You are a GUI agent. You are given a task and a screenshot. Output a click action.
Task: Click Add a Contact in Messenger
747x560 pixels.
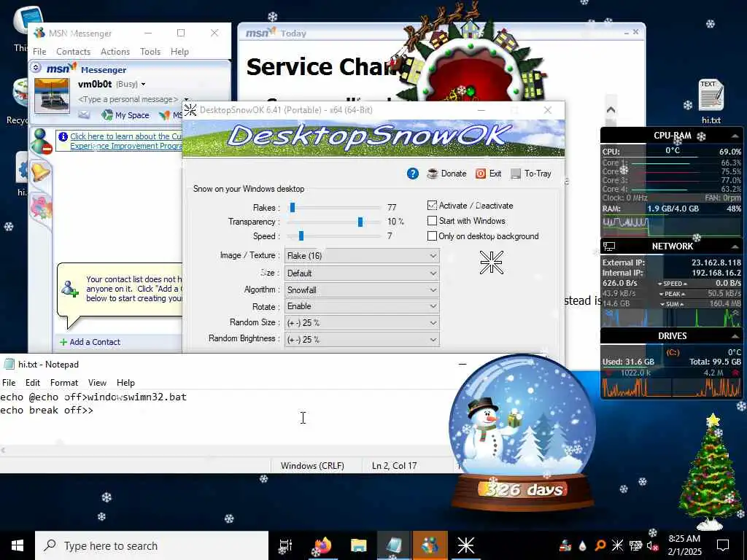(x=90, y=342)
